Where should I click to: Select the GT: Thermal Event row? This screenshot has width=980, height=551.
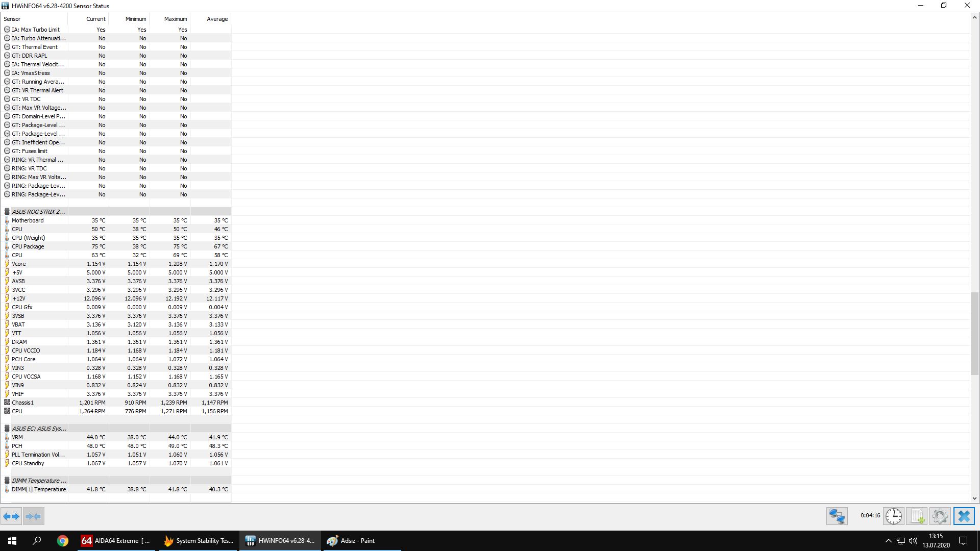[x=116, y=47]
